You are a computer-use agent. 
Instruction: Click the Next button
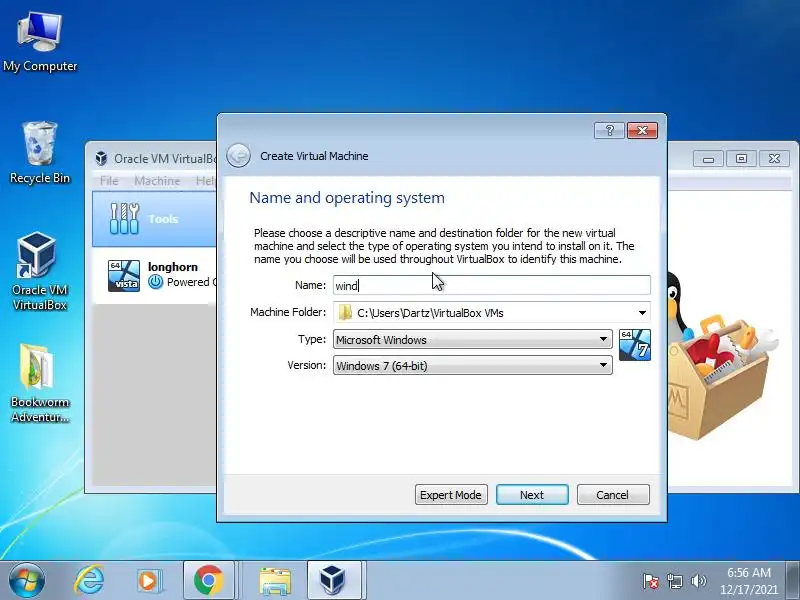click(532, 495)
